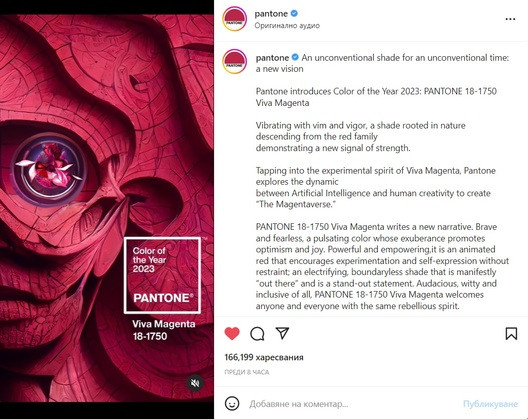Image resolution: width=528 pixels, height=419 pixels.
Task: Click the ПРЕДИ 8 ЧАСА timestamp
Action: pos(247,372)
